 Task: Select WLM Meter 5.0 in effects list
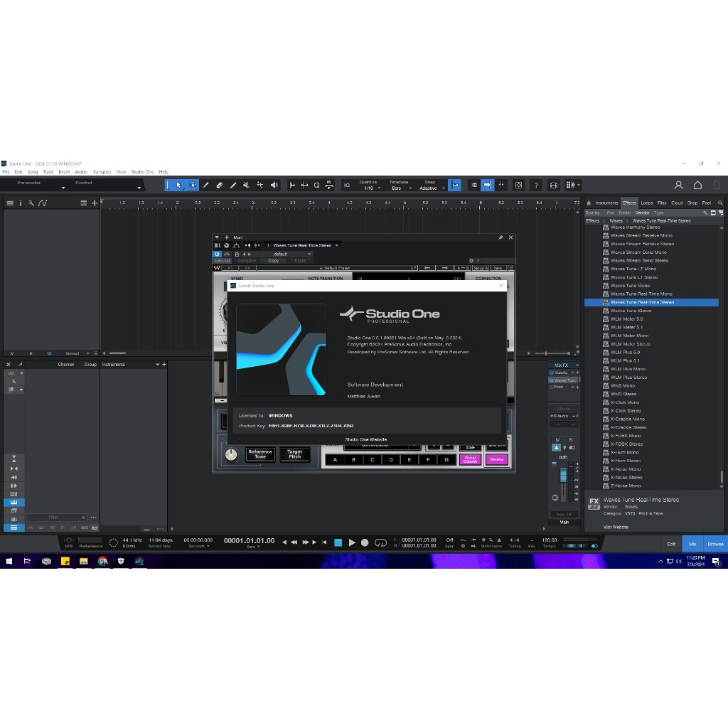[x=626, y=319]
